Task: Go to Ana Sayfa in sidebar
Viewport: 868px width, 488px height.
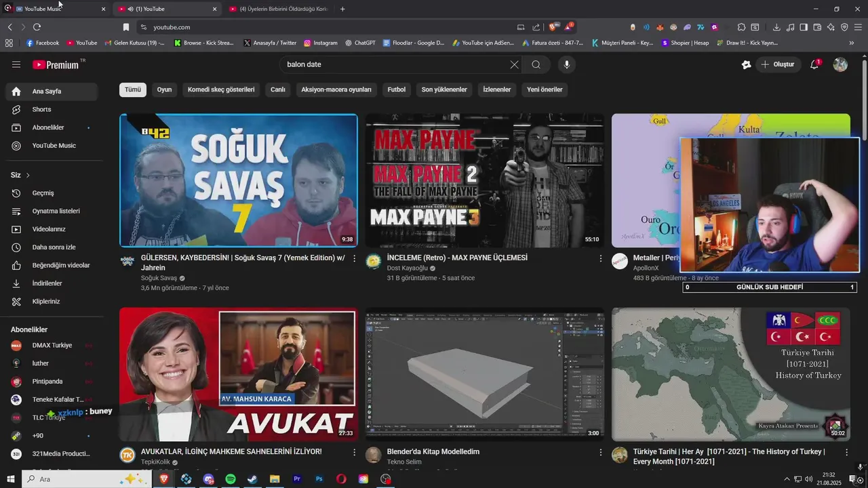Action: point(52,91)
